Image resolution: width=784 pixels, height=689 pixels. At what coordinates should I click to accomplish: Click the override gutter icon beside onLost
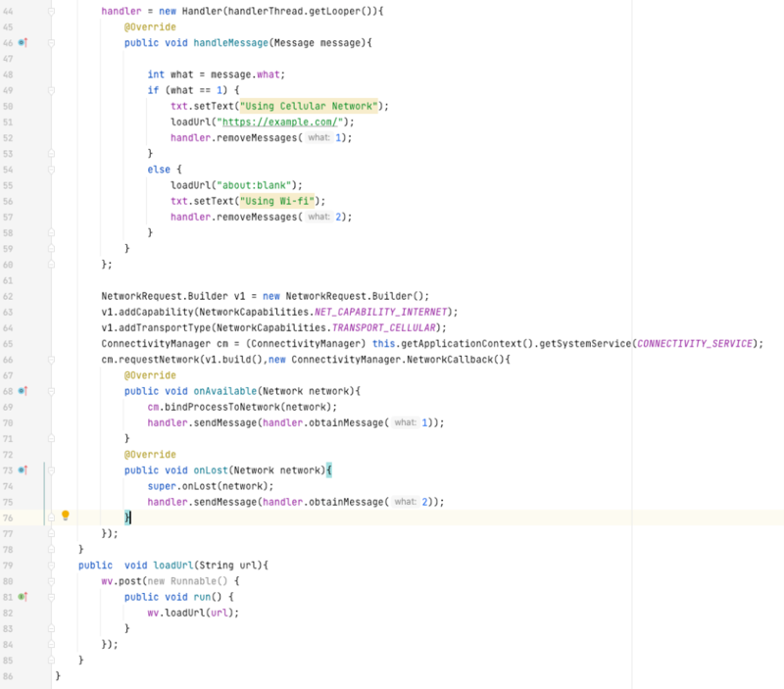[x=23, y=470]
